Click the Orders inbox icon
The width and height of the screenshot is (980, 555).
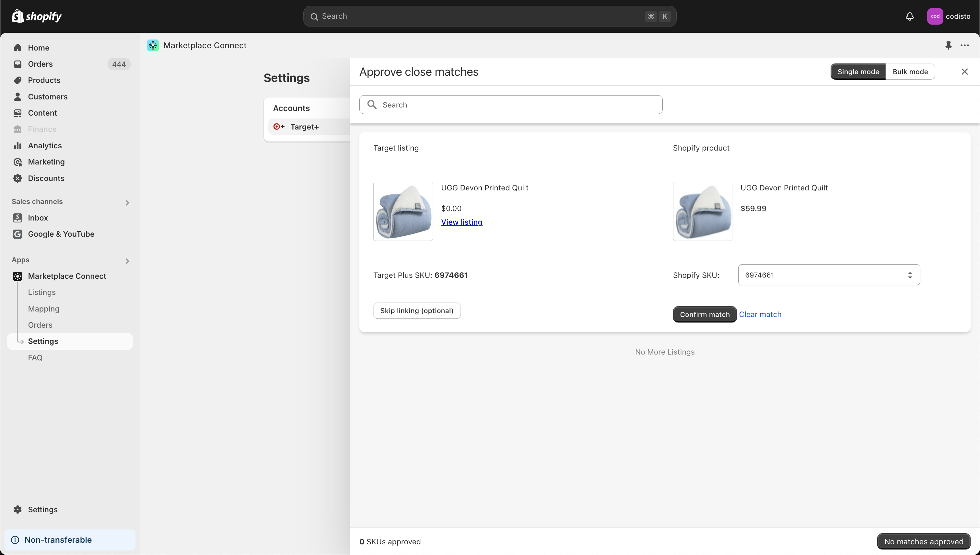(x=17, y=64)
